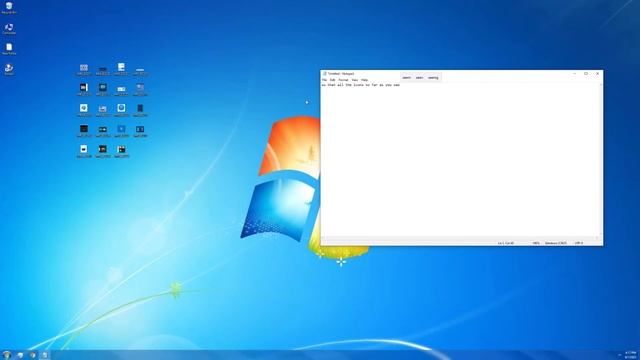Open the View menu in Notepad
Image resolution: width=640 pixels, height=360 pixels.
355,80
